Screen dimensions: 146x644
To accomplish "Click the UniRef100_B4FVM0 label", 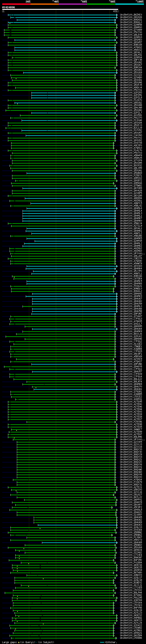I will click(131, 560).
